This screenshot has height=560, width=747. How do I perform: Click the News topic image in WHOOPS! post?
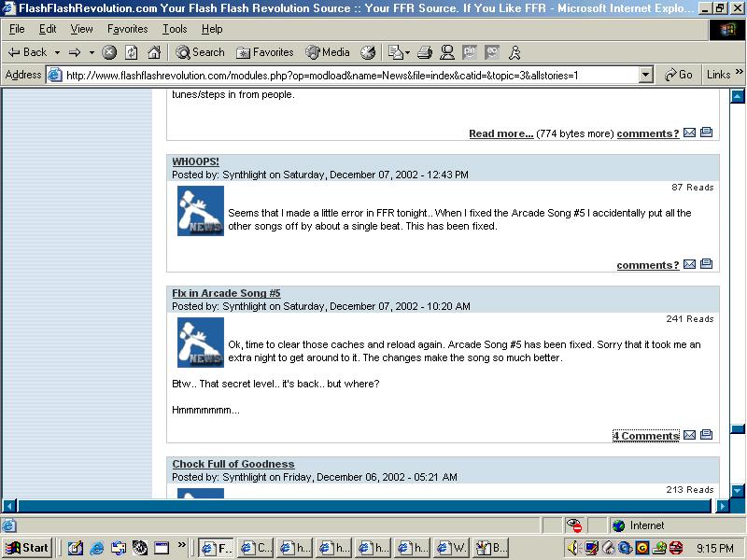[201, 211]
